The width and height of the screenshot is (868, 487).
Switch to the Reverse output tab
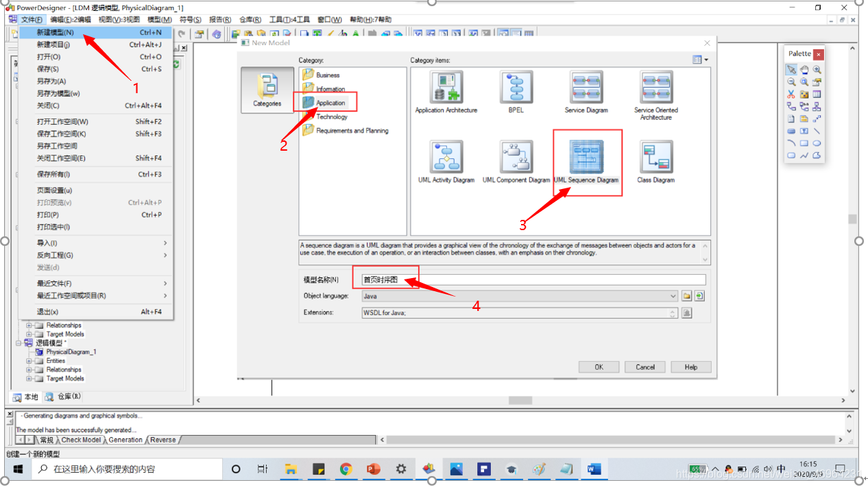[x=162, y=440]
